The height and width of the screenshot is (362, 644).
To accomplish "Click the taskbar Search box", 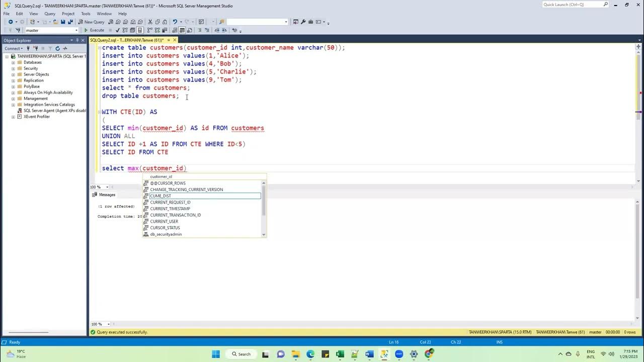I will click(x=241, y=354).
